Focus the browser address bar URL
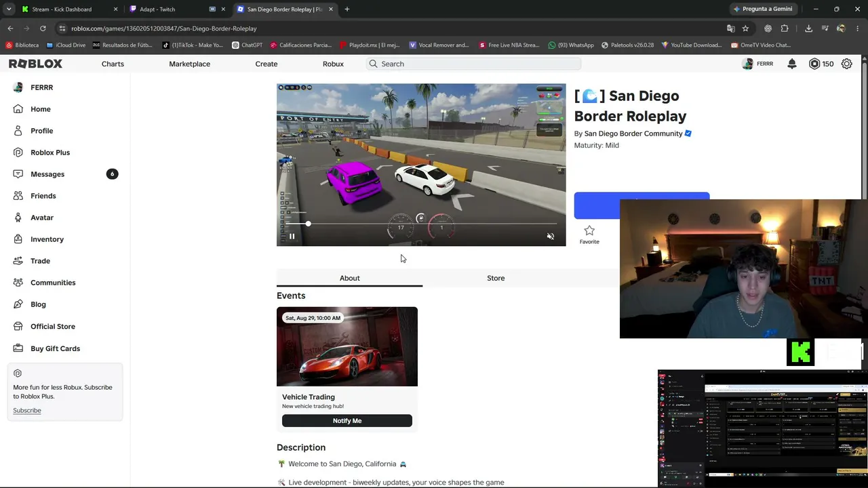The image size is (868, 488). point(164,28)
